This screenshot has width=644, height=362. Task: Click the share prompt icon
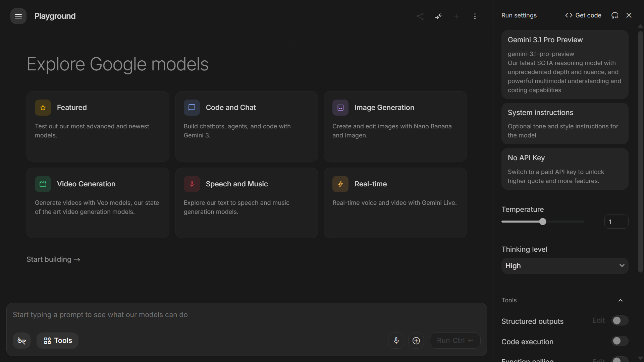point(420,16)
